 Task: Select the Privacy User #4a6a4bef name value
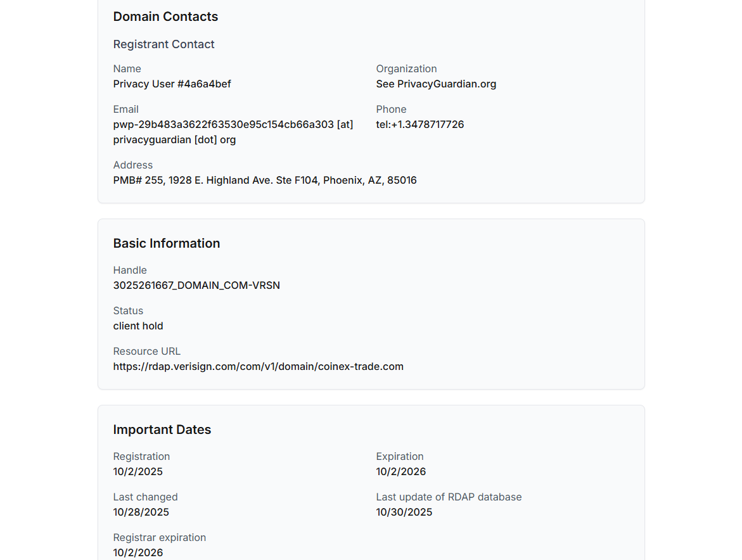tap(172, 84)
